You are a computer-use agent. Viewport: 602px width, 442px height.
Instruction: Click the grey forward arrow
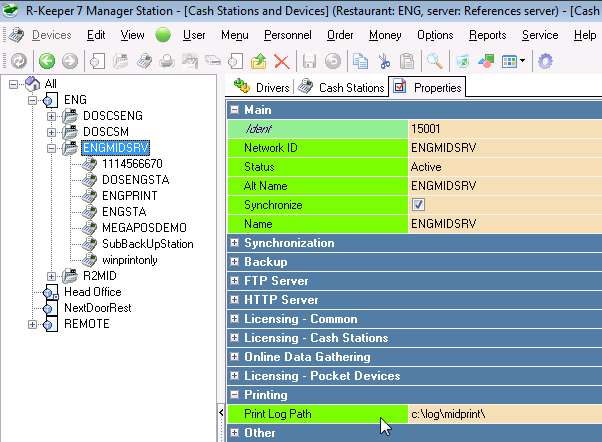pyautogui.click(x=70, y=61)
